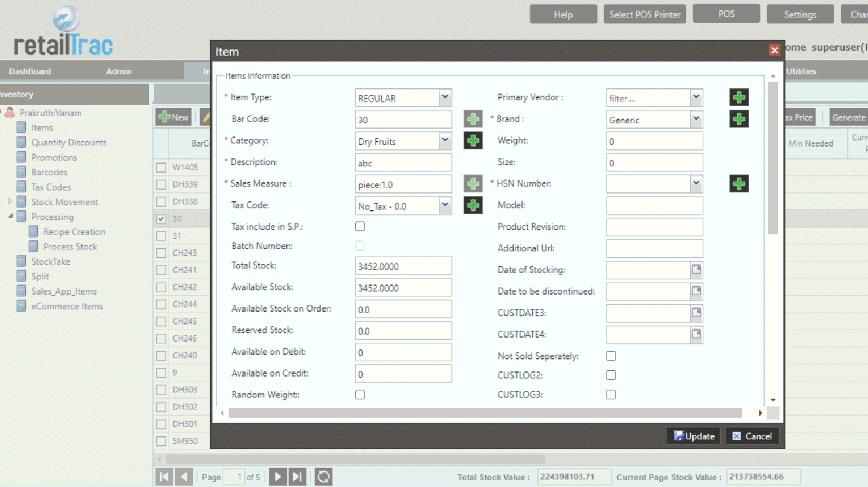Add new barcode with green plus icon
Viewport: 868px width, 487px height.
pyautogui.click(x=473, y=119)
